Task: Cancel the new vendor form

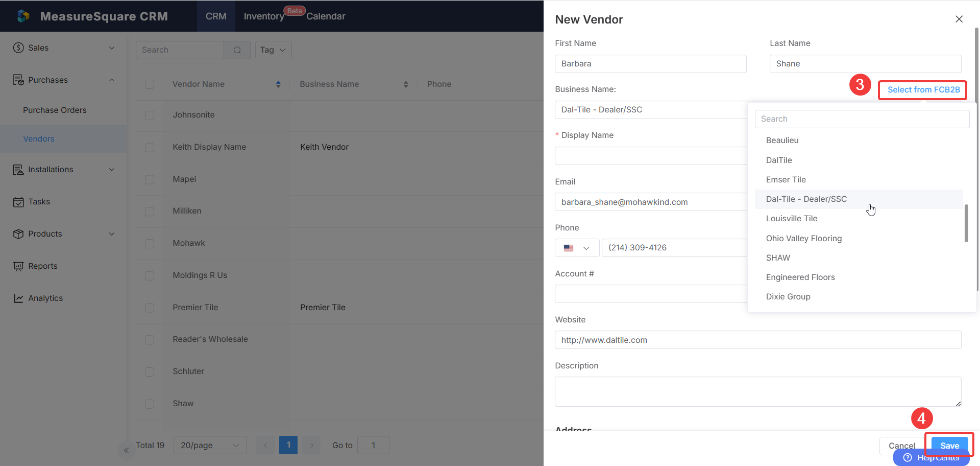Action: point(902,446)
